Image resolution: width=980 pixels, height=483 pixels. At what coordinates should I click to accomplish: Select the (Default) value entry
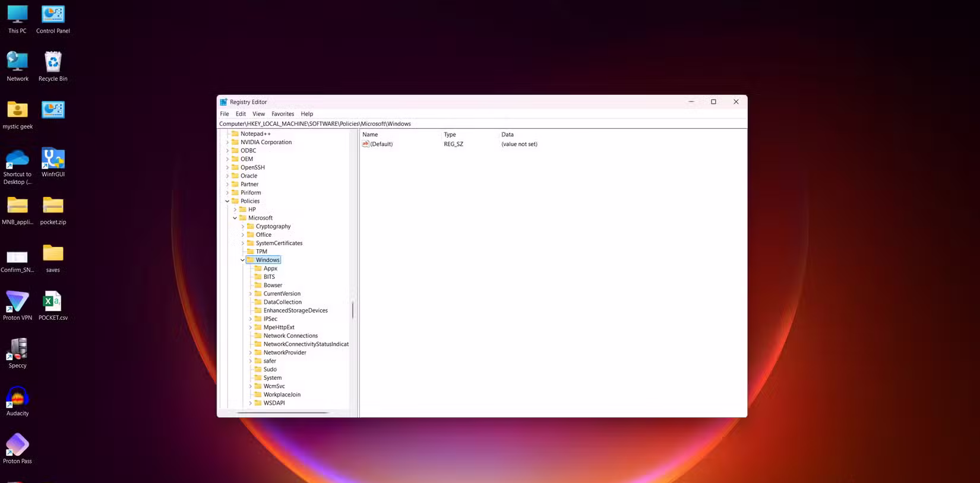[x=381, y=144]
